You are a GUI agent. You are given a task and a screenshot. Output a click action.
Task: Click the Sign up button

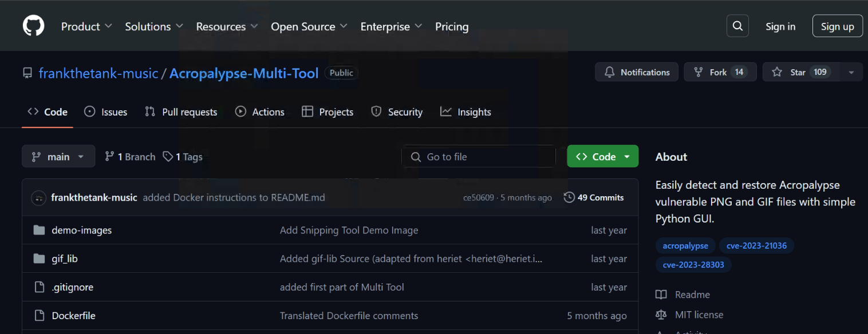[x=837, y=26]
